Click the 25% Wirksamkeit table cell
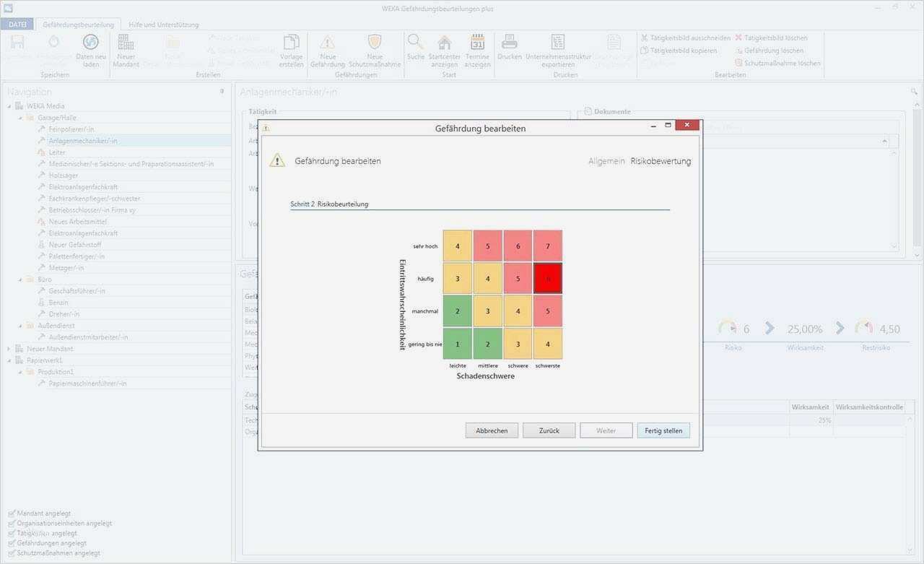924x564 pixels. tap(811, 420)
